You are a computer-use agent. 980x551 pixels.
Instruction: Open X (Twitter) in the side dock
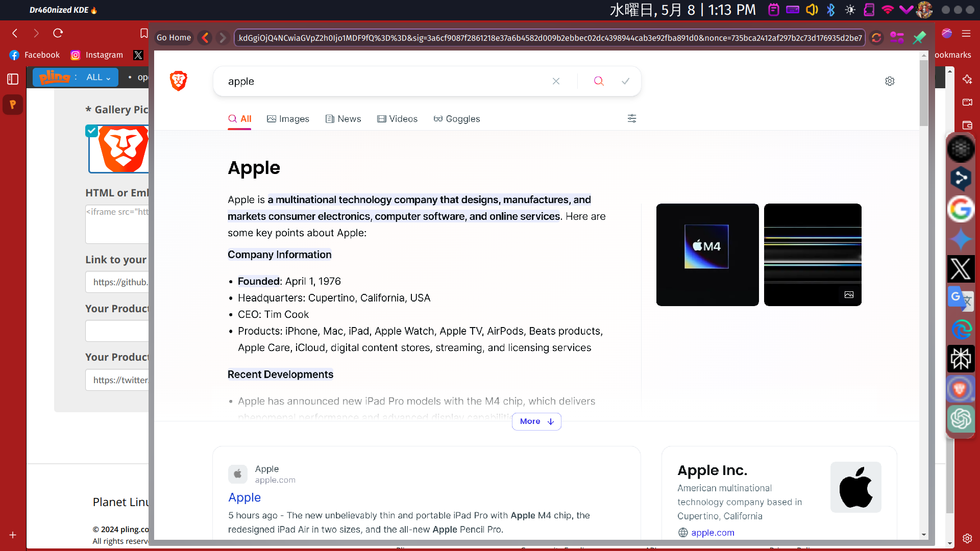(x=961, y=269)
